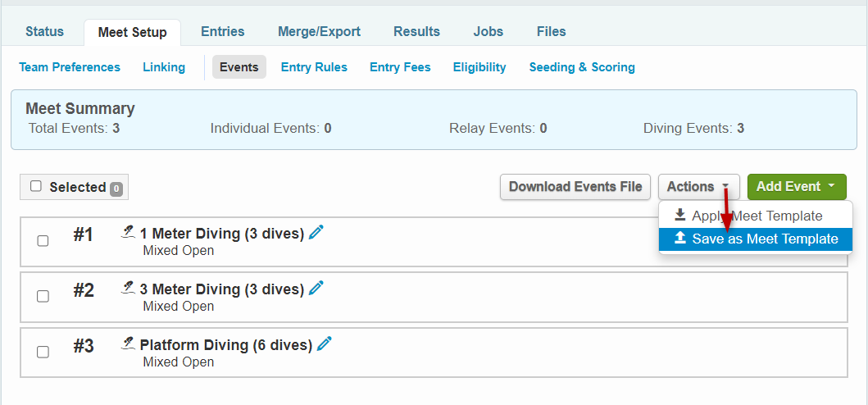Click pencil edit icon for 1 Meter Diving
Image resolution: width=868 pixels, height=405 pixels.
pyautogui.click(x=316, y=233)
